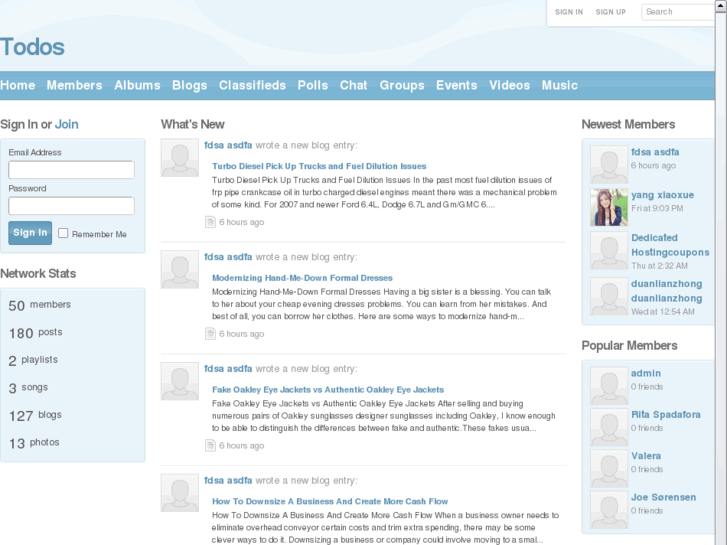The height and width of the screenshot is (545, 727).
Task: Click the blog document icon under Fake Oakley entry
Action: tap(210, 446)
